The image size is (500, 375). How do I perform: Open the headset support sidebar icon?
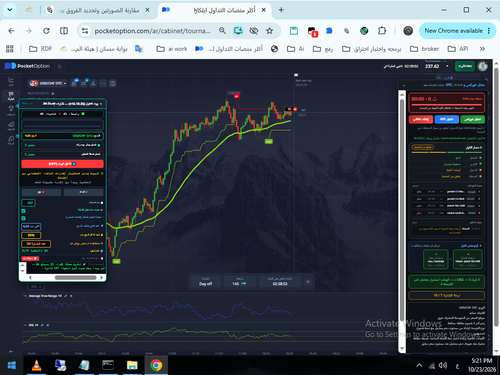pyautogui.click(x=11, y=139)
